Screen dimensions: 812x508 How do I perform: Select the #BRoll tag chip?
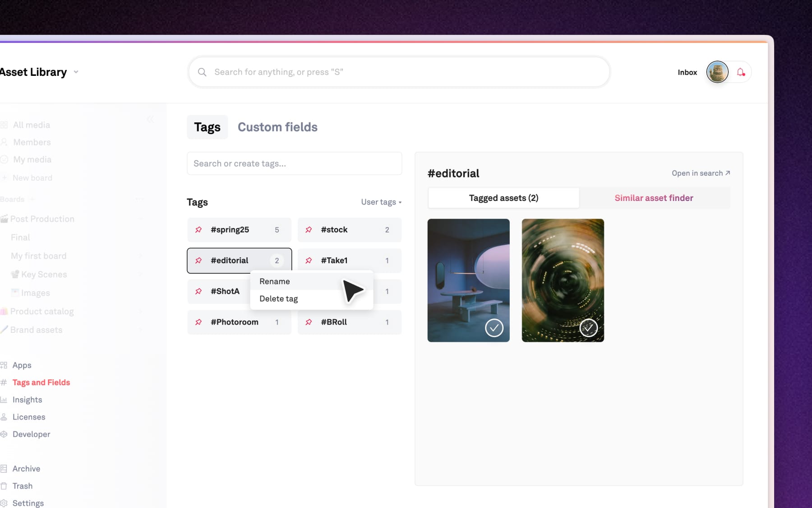click(350, 322)
